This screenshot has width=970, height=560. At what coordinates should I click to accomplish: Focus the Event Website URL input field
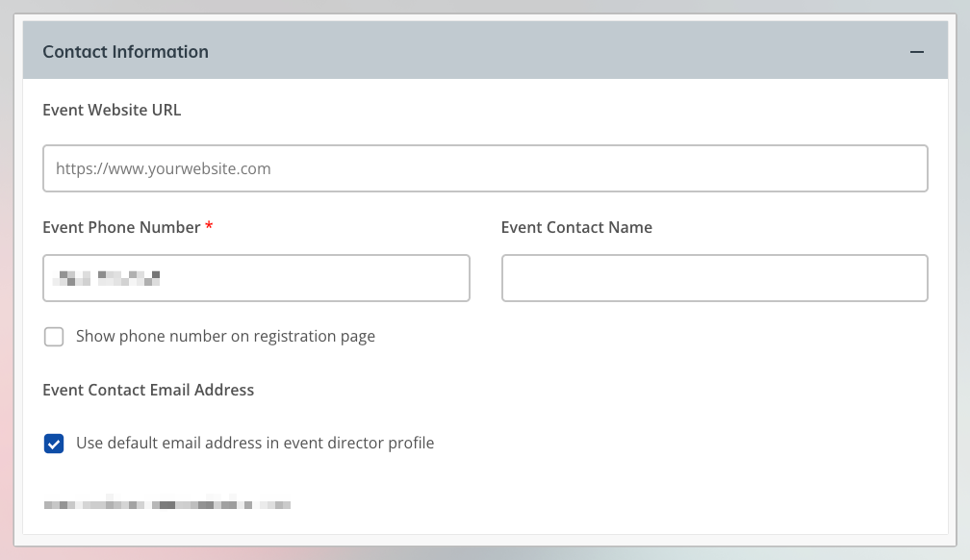tap(485, 168)
